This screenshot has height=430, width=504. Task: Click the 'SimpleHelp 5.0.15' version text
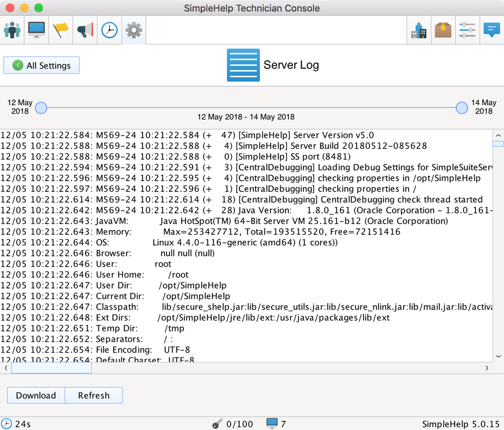(x=462, y=424)
